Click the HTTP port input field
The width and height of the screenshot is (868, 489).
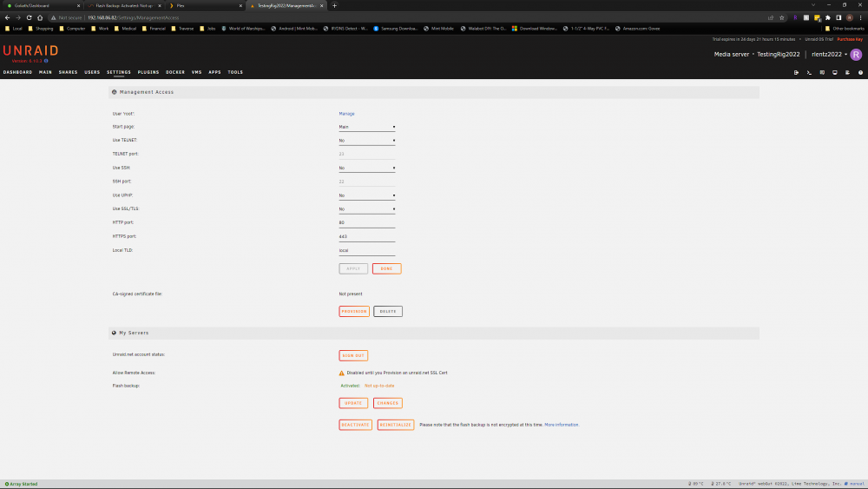pos(366,222)
